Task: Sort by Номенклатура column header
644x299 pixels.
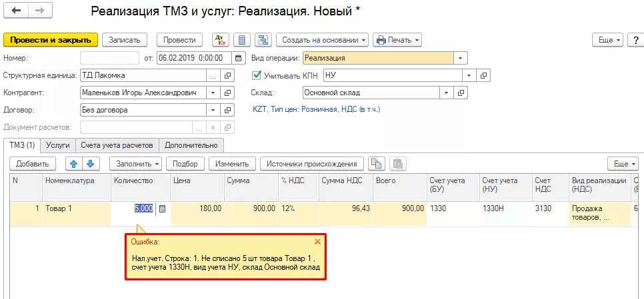Action: (77, 187)
